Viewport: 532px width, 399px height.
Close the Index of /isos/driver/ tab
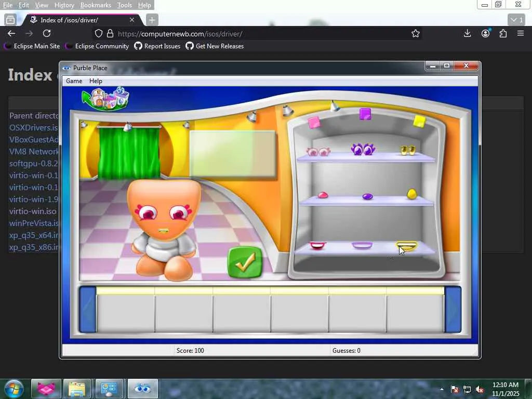point(132,20)
